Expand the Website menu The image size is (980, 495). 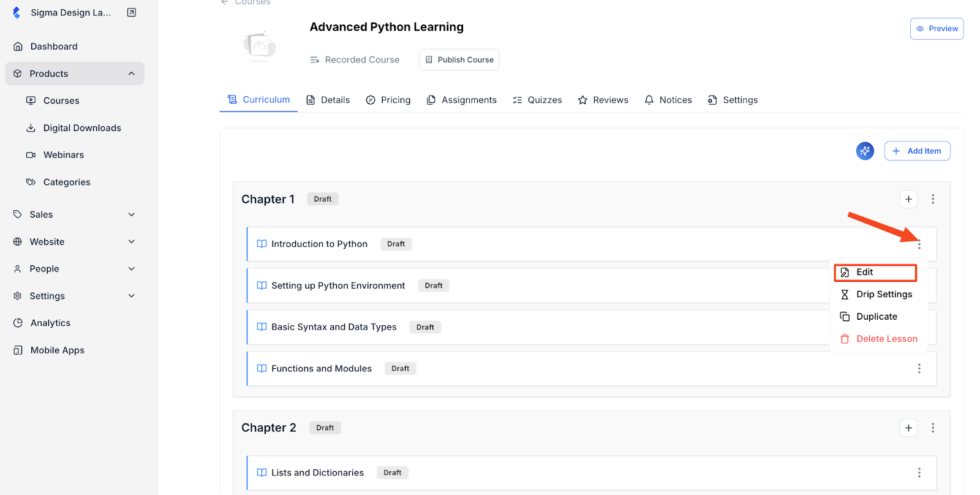tap(75, 241)
